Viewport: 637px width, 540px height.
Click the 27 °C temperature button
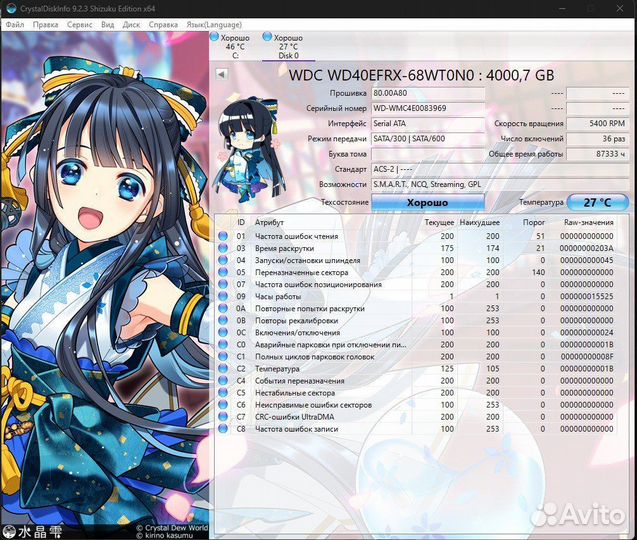point(590,202)
